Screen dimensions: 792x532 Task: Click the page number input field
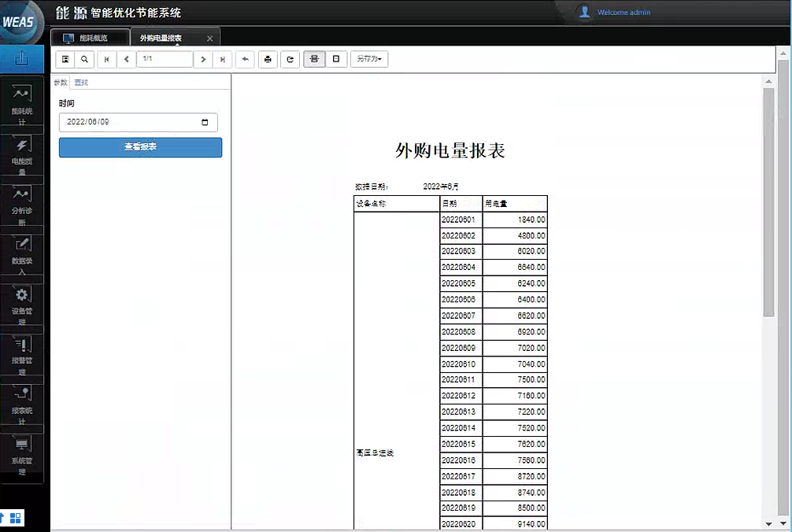pos(164,59)
